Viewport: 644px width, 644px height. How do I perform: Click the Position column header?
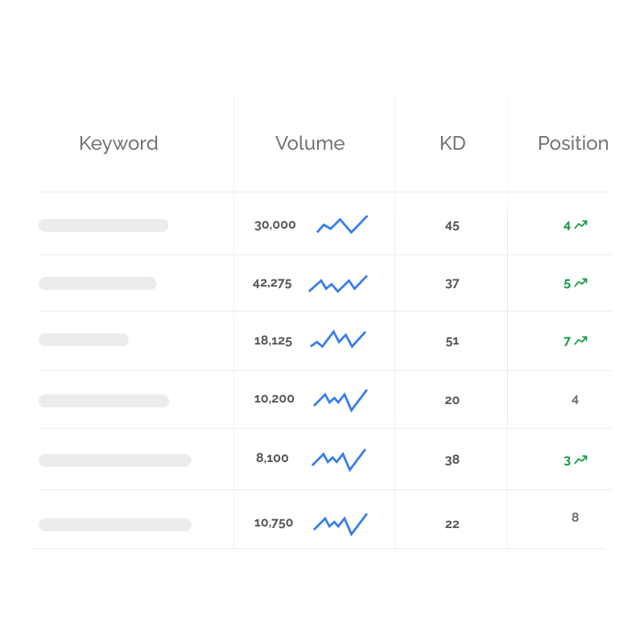pos(573,143)
